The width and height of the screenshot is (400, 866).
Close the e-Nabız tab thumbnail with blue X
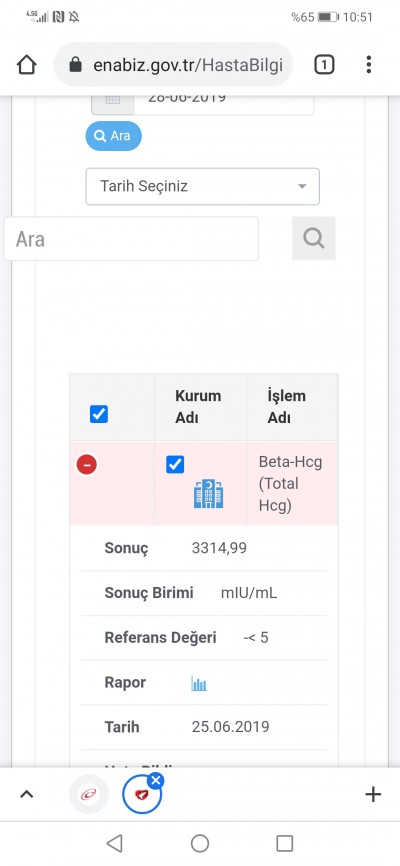156,780
